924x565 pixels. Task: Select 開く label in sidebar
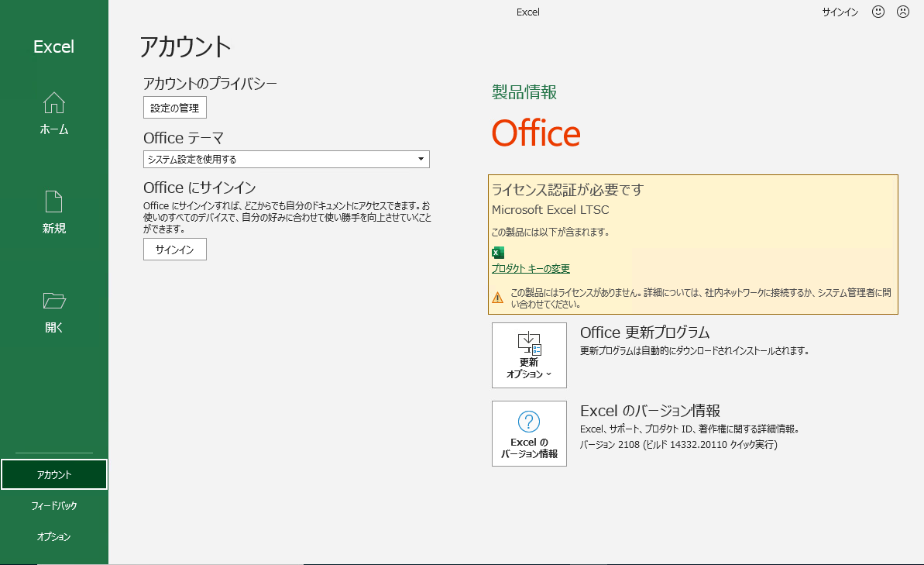[53, 327]
